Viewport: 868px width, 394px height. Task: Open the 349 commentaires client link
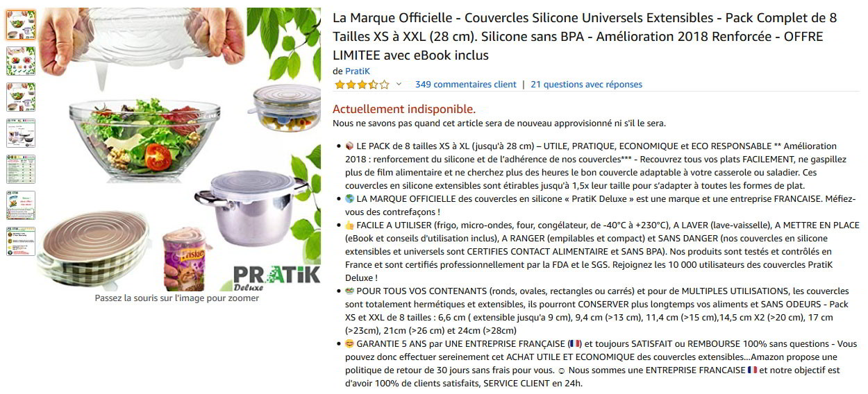(466, 85)
